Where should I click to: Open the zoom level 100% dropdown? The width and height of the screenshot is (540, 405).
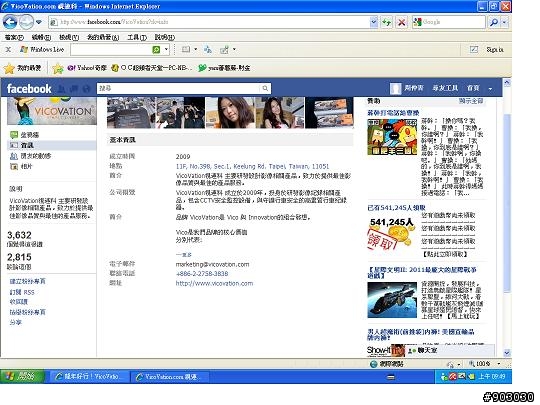[x=498, y=364]
